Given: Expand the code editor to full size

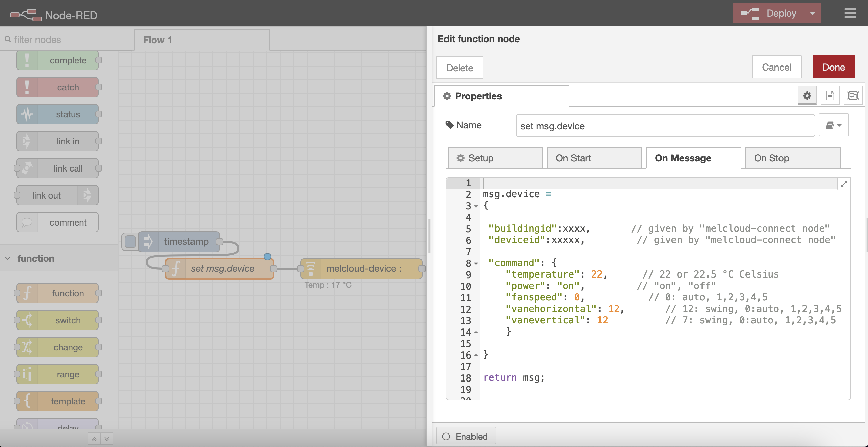Looking at the screenshot, I should coord(844,184).
